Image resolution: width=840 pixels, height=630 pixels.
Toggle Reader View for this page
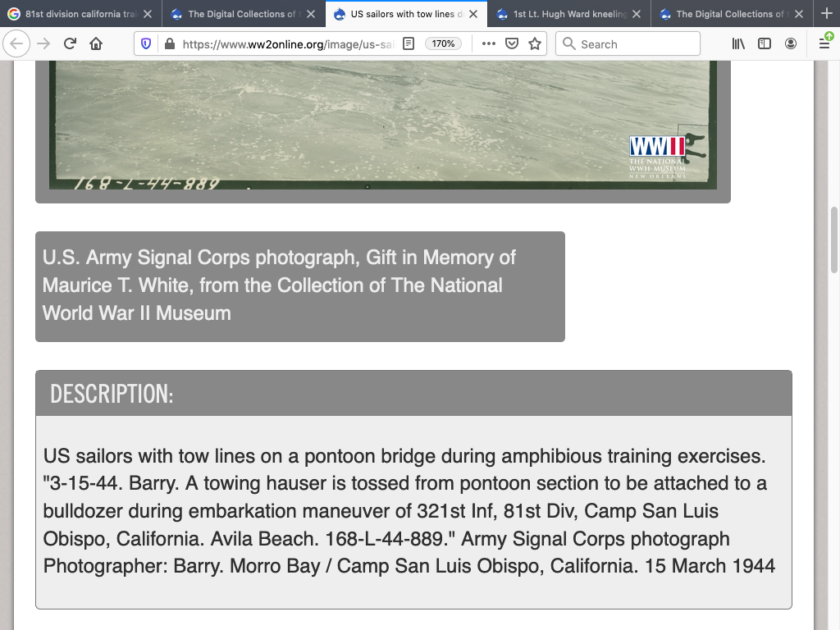pos(409,44)
